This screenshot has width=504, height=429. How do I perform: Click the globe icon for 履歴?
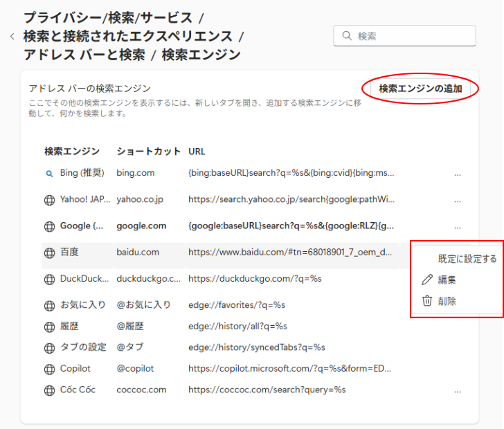click(x=49, y=327)
